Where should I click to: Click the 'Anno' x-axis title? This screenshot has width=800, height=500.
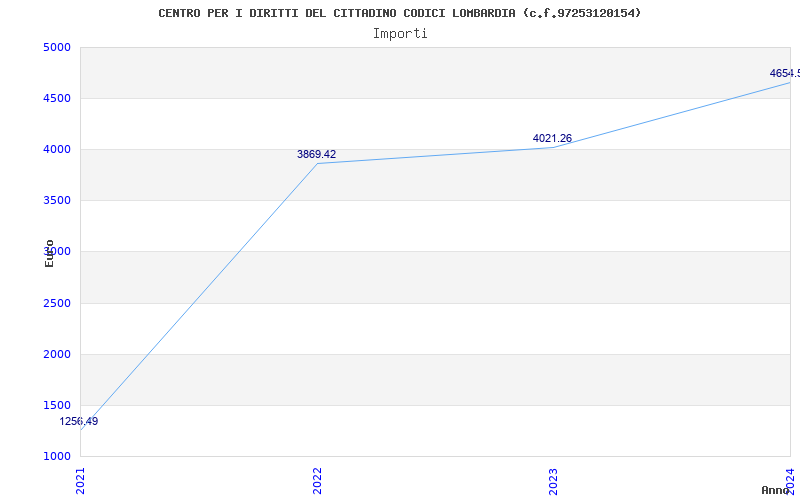click(x=775, y=490)
